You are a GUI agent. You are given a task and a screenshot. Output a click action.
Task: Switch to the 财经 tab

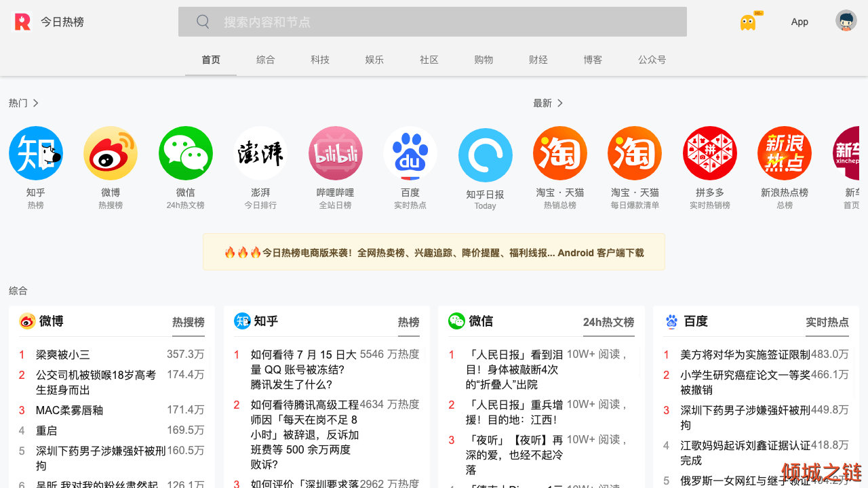pos(538,60)
